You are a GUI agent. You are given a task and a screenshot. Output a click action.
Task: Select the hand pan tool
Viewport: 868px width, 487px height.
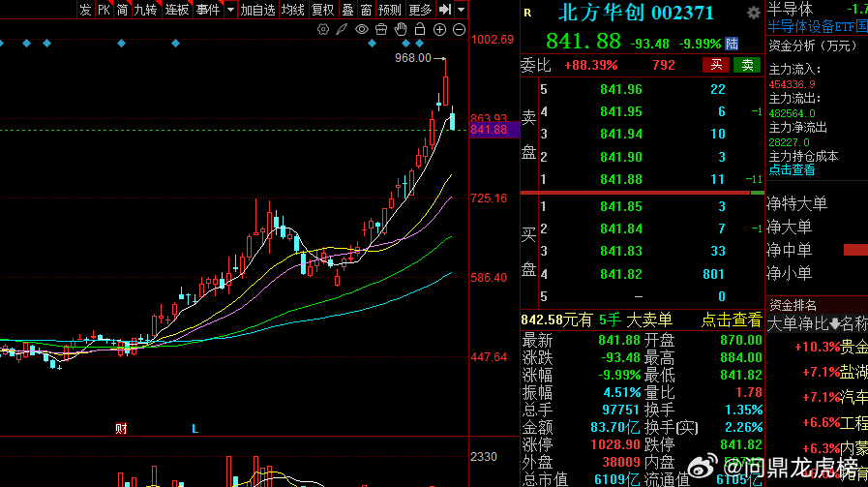401,29
